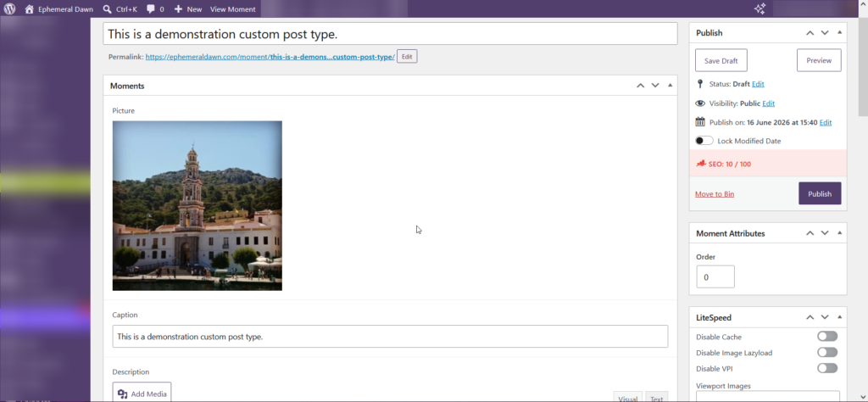Move LiteSpeed panel down
The width and height of the screenshot is (868, 402).
click(x=825, y=317)
